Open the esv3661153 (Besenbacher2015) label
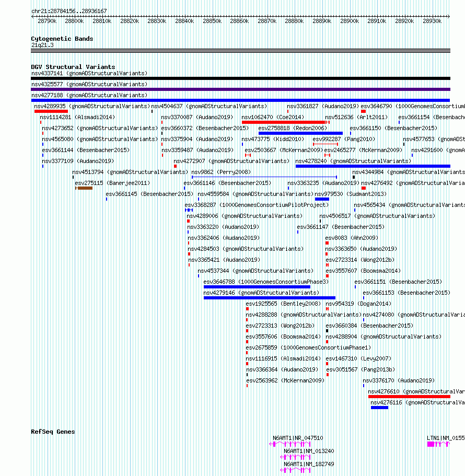This screenshot has height=476, width=465. [406, 293]
